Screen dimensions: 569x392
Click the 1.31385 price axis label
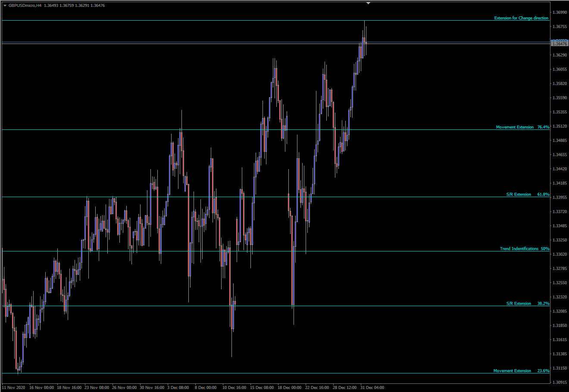559,354
